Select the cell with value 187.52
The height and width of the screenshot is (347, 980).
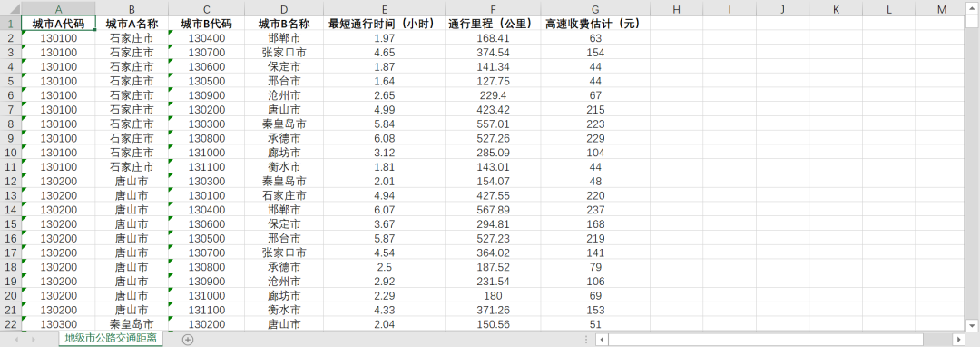tap(493, 267)
